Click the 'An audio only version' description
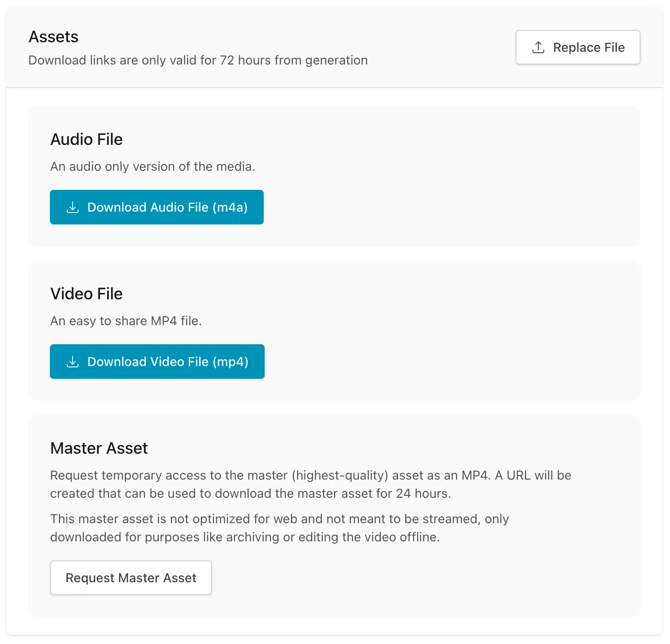 (x=153, y=167)
